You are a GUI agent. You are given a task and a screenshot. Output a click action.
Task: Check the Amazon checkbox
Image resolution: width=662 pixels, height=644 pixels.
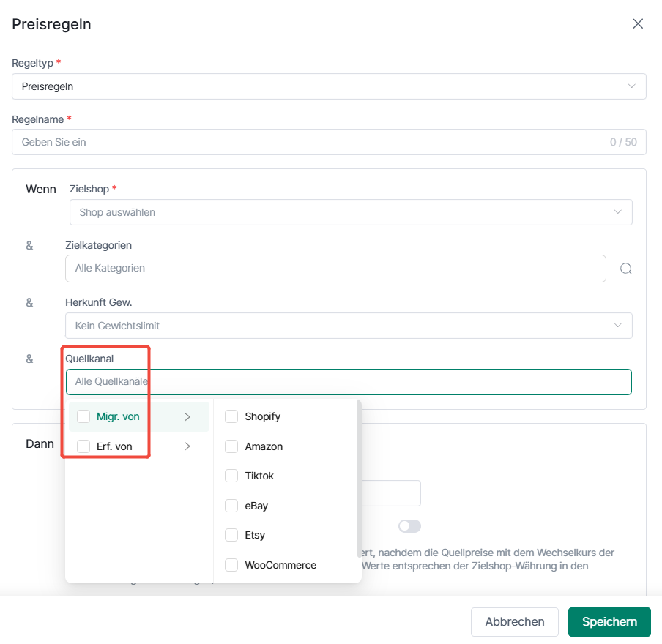coord(231,446)
